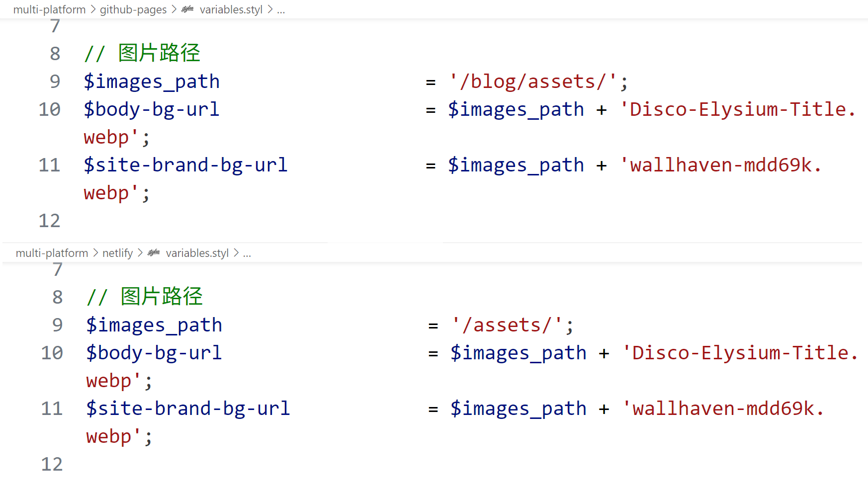Click $body-bg-url variable in the top editor

(151, 109)
